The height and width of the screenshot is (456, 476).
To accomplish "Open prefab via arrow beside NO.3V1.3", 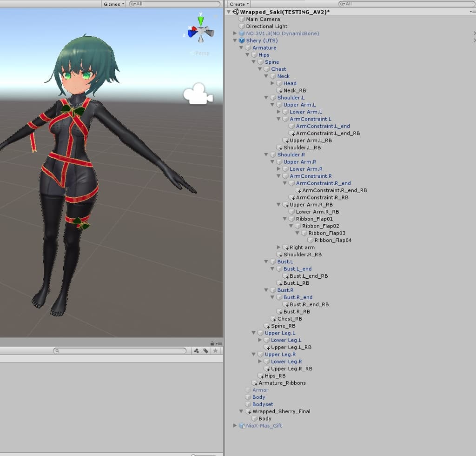I will (474, 34).
